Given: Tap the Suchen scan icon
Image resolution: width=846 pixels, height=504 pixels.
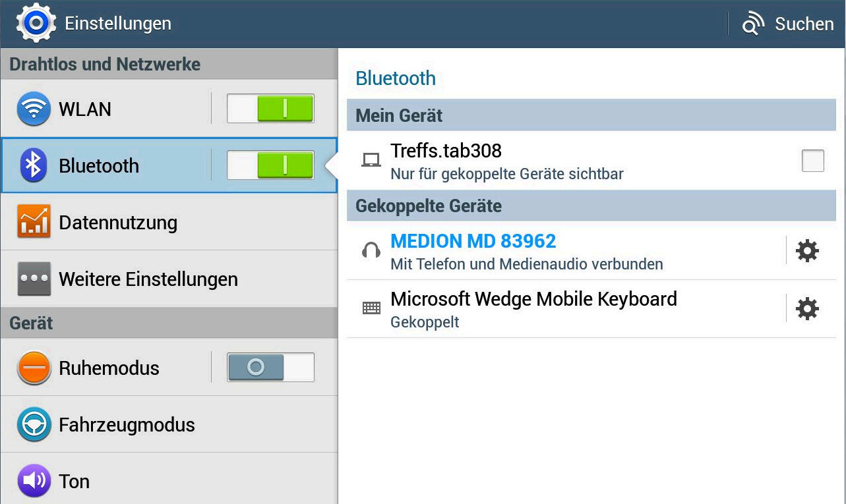Looking at the screenshot, I should tap(752, 24).
